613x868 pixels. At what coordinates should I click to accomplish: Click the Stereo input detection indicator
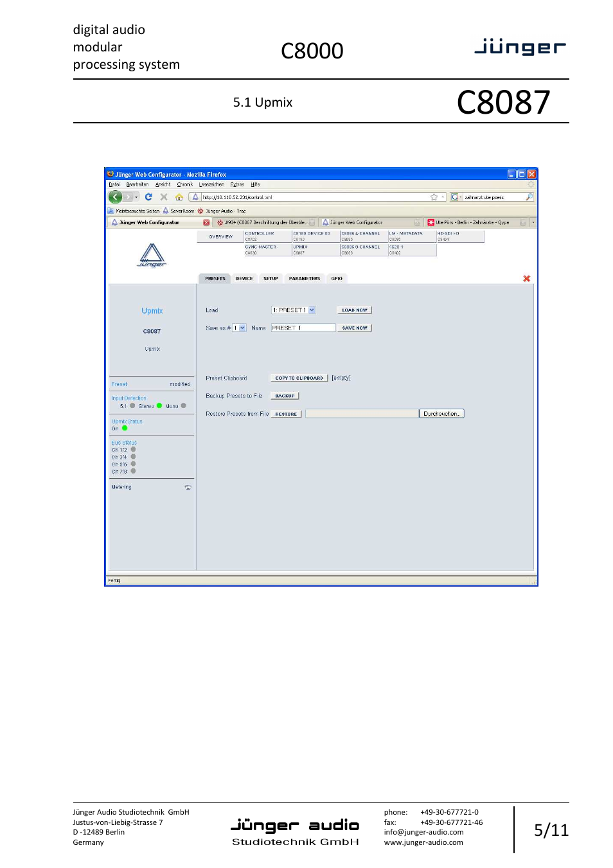click(x=159, y=406)
